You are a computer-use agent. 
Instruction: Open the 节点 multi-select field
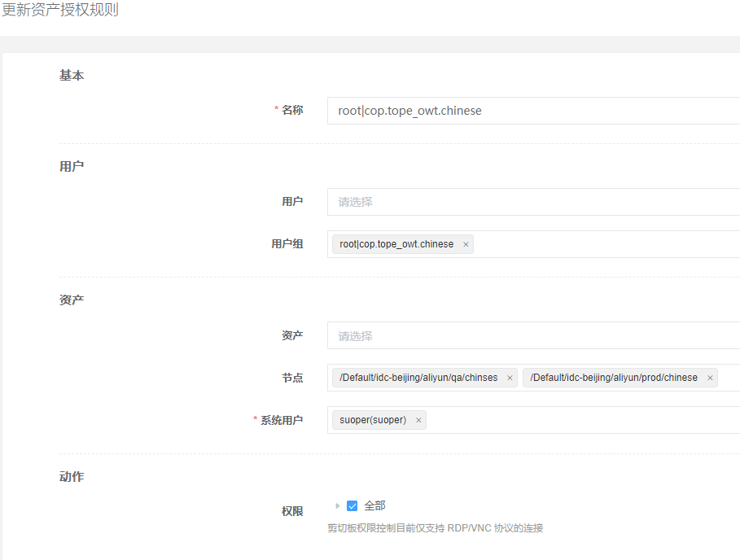point(729,378)
